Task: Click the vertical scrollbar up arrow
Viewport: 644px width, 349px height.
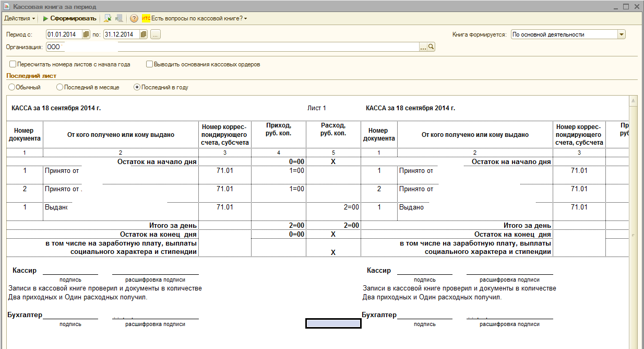Action: pyautogui.click(x=634, y=101)
